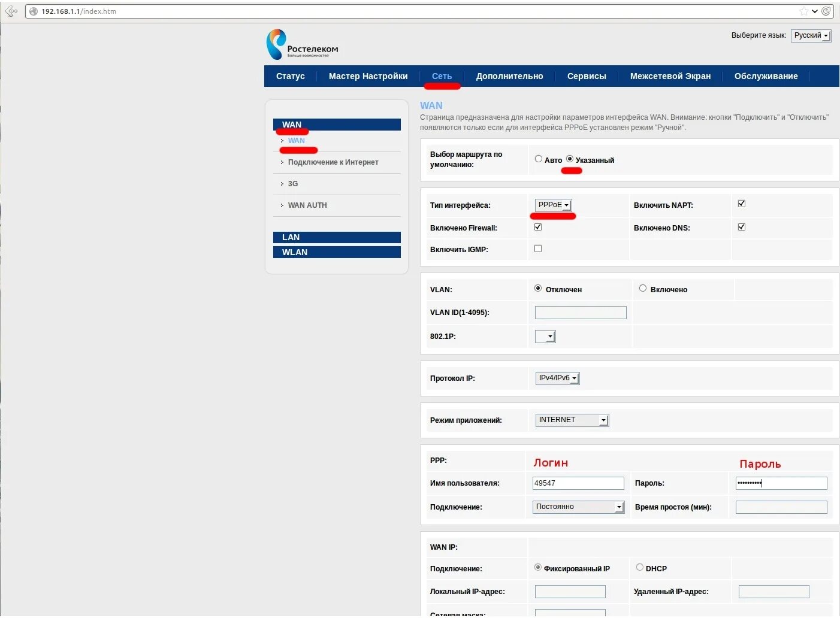Open the Русский language dropdown
Viewport: 840px width, 618px height.
pos(811,36)
